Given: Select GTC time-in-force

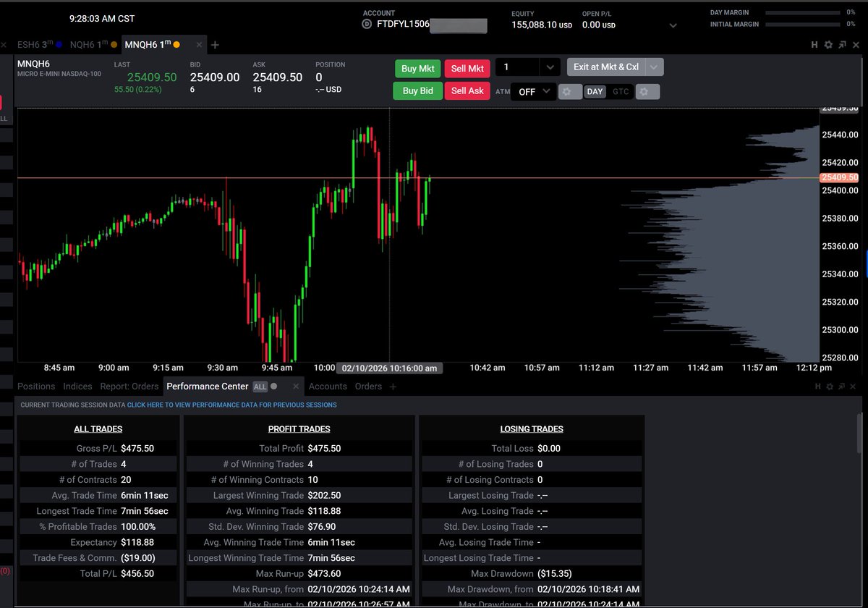Looking at the screenshot, I should (x=621, y=92).
